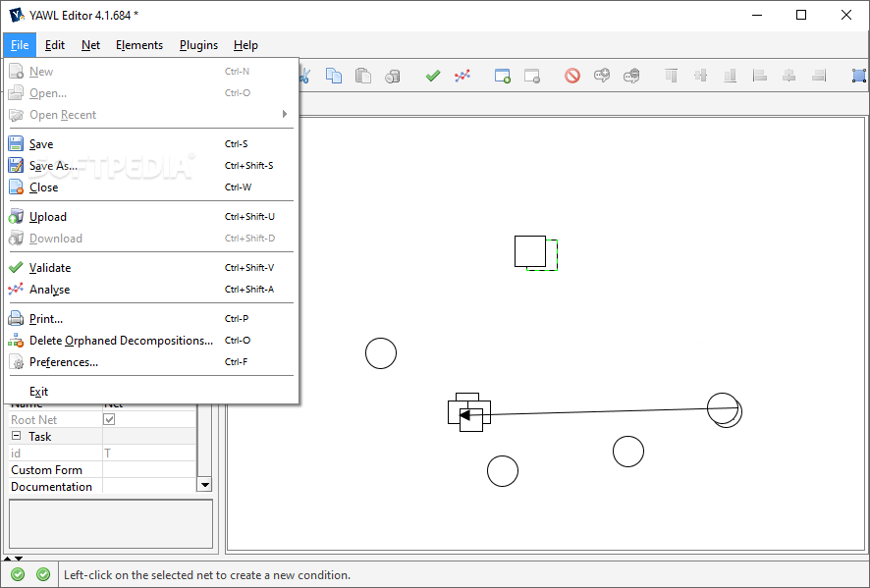The width and height of the screenshot is (870, 588).
Task: Open Preferences... from the File menu
Action: [x=151, y=362]
